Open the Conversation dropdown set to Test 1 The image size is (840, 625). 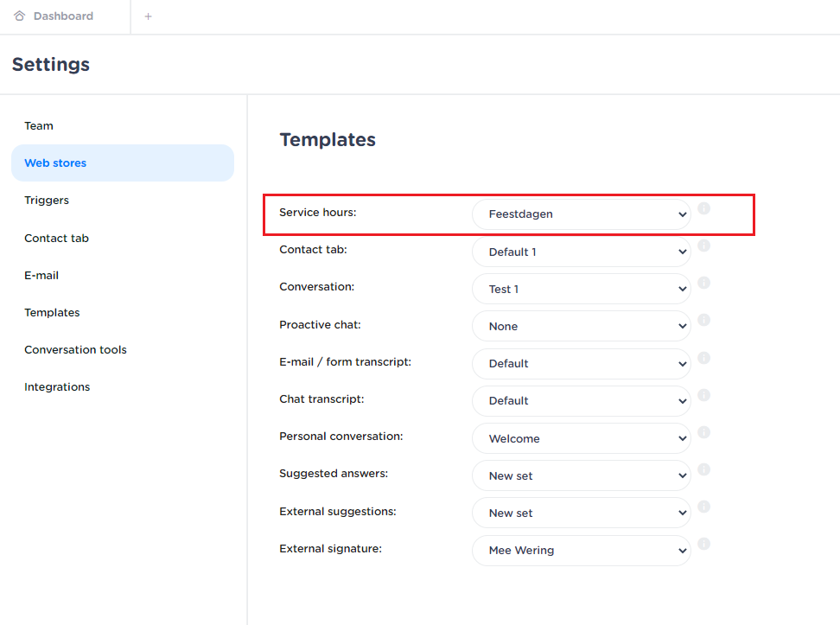581,289
